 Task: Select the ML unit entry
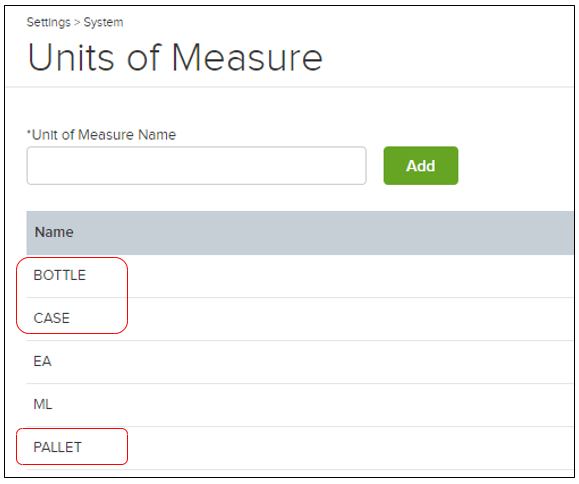click(299, 405)
